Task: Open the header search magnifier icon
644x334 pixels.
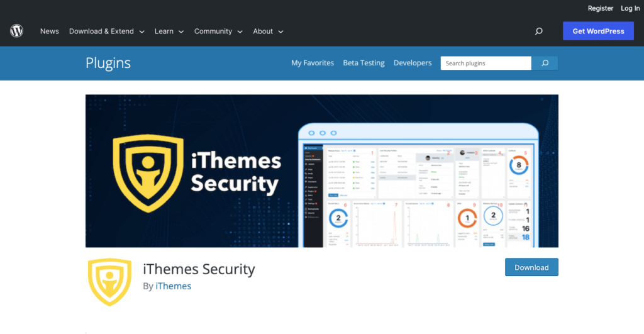Action: point(539,31)
